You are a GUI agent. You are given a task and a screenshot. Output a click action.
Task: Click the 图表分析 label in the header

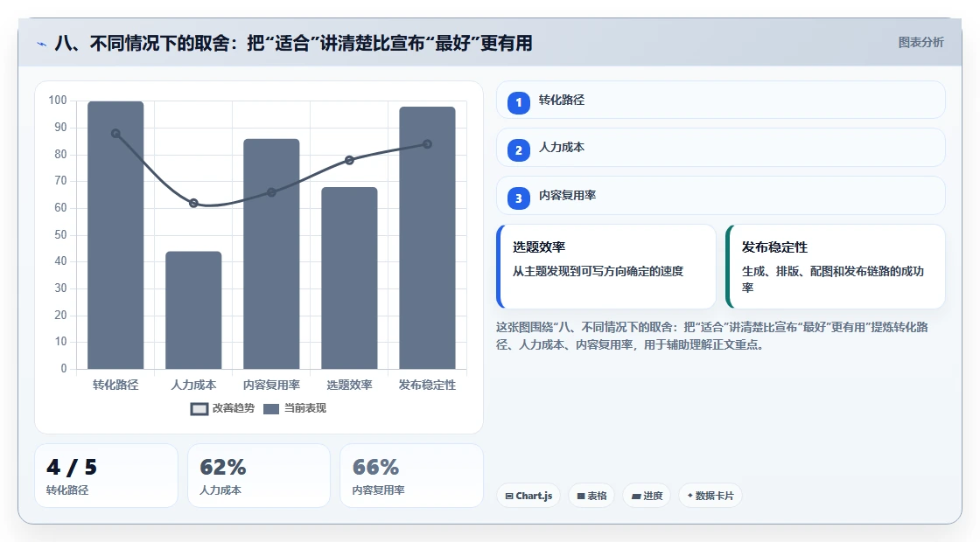[x=921, y=43]
